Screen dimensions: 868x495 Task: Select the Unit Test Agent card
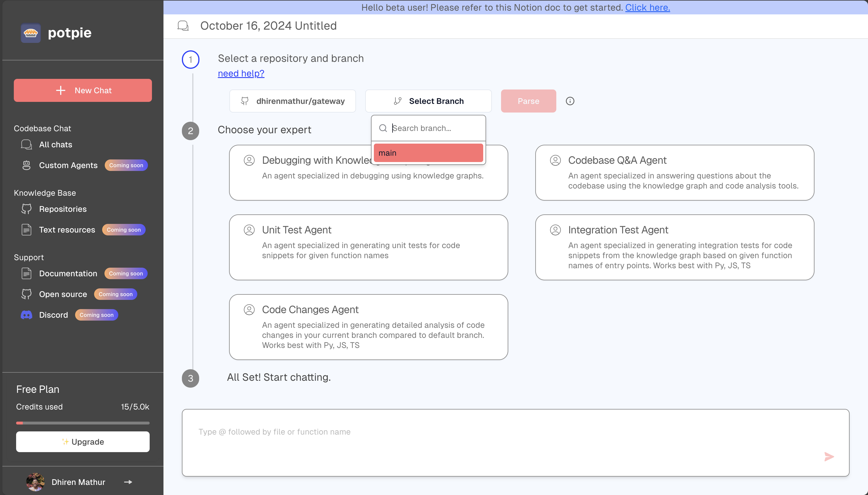point(368,247)
